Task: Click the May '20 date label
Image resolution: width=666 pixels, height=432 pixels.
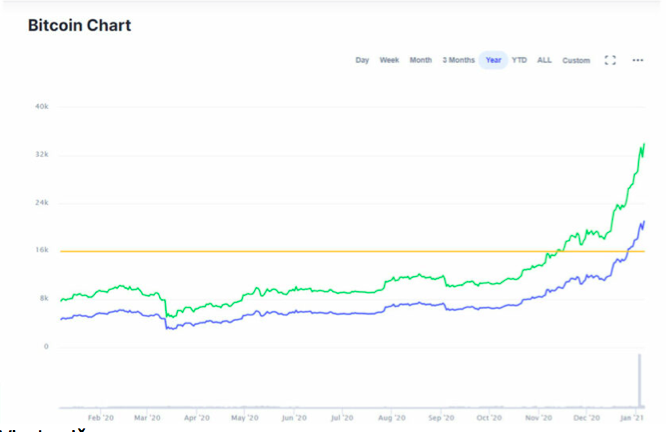Action: click(x=245, y=418)
